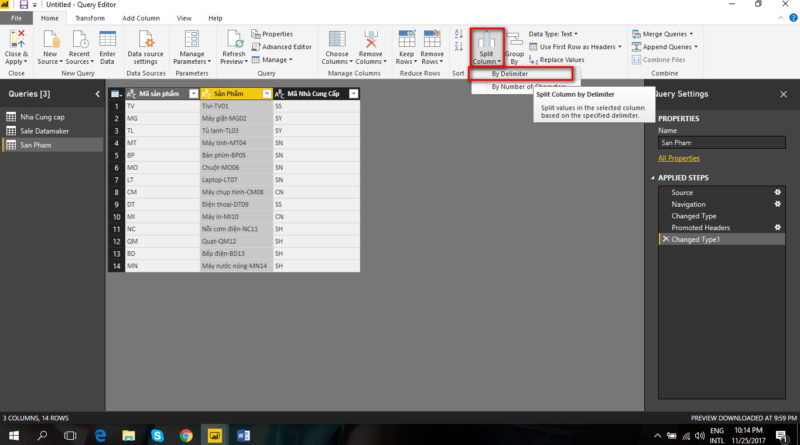Open the Add Column ribbon tab
800x445 pixels.
(x=139, y=18)
